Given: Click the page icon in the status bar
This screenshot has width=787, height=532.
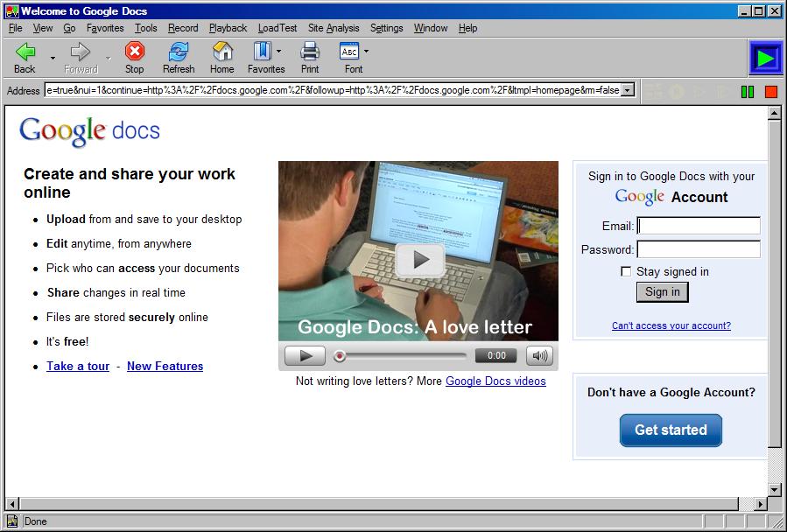Looking at the screenshot, I should (12, 521).
